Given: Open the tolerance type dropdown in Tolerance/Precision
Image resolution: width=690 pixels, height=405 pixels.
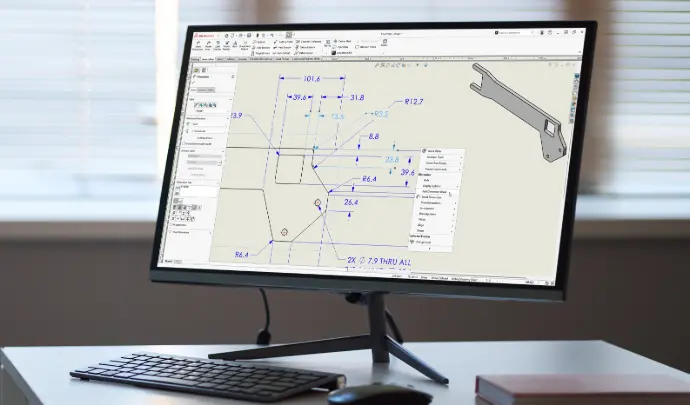Looking at the screenshot, I should [208, 124].
